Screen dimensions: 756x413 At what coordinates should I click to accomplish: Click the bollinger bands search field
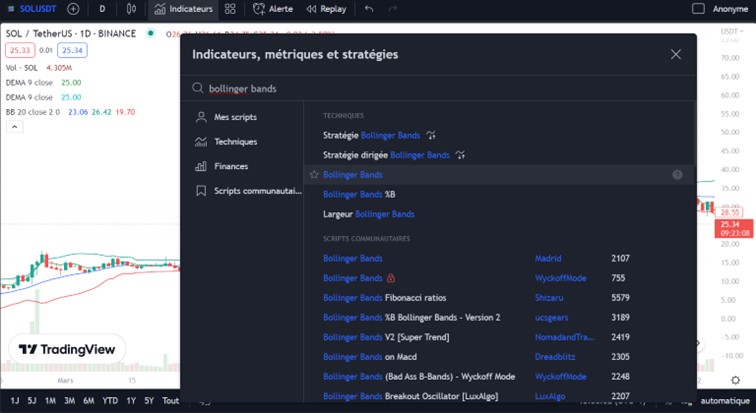pyautogui.click(x=440, y=88)
